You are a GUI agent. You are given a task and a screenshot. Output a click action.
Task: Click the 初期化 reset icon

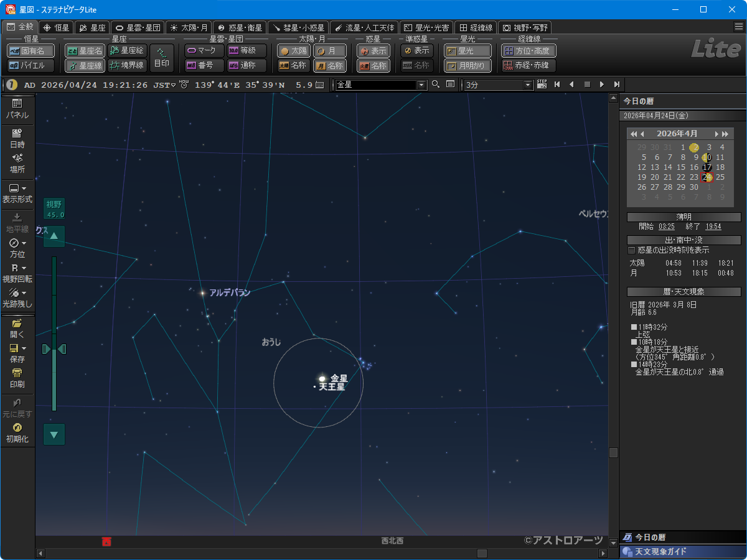coord(17,432)
